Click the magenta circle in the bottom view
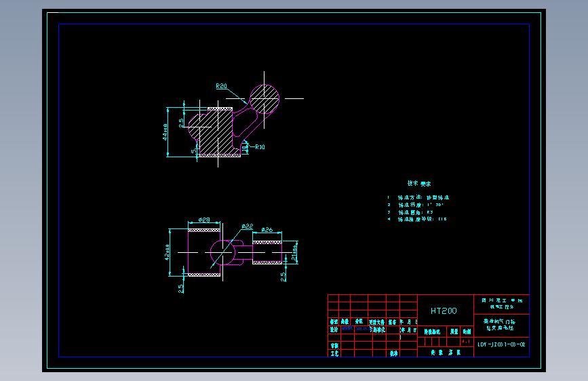 [x=222, y=252]
